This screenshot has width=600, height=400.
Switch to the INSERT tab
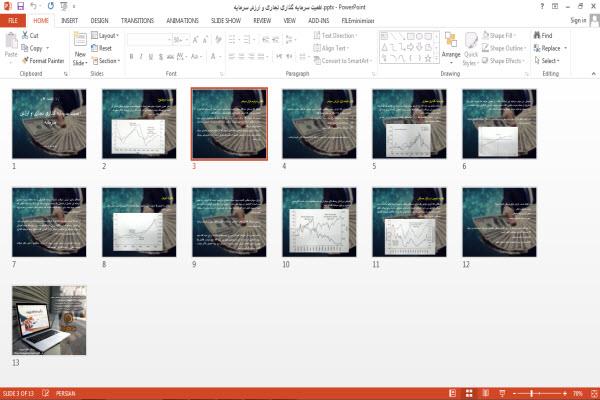point(69,20)
